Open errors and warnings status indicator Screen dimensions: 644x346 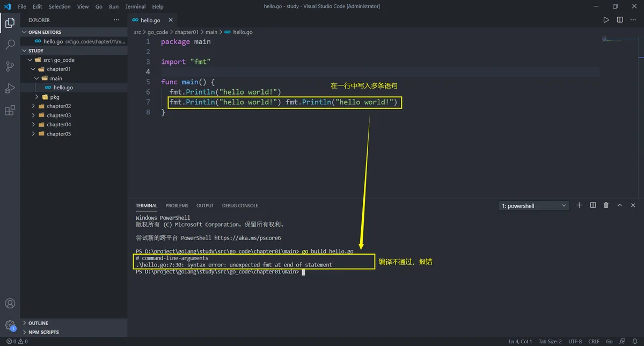coord(17,341)
